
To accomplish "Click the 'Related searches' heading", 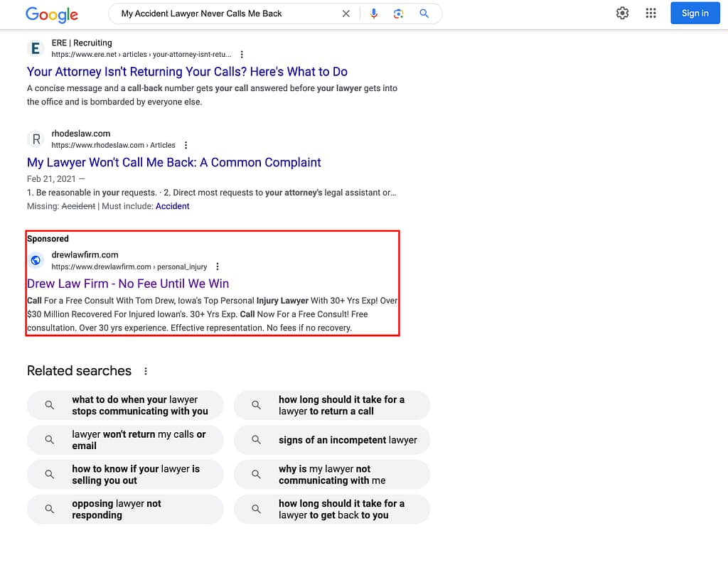I will point(79,371).
